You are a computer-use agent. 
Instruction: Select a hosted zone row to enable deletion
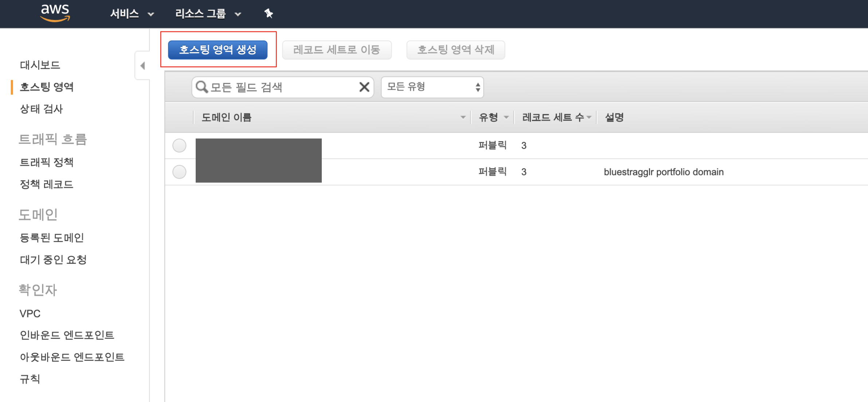coord(179,145)
